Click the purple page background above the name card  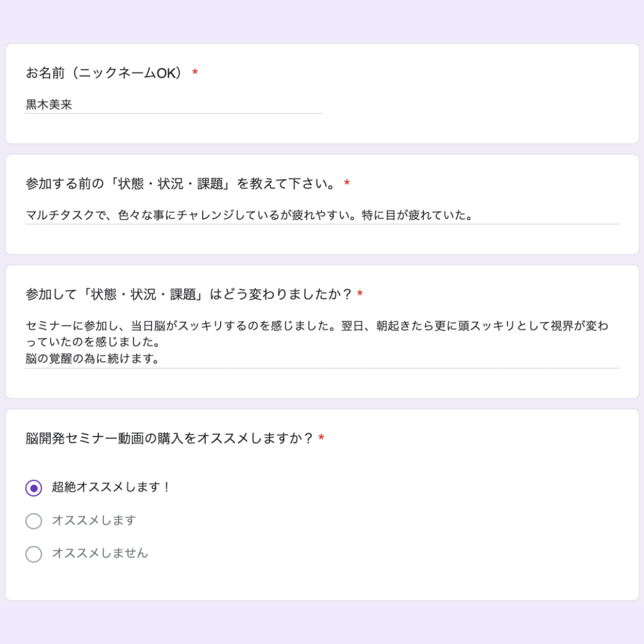tap(322, 20)
